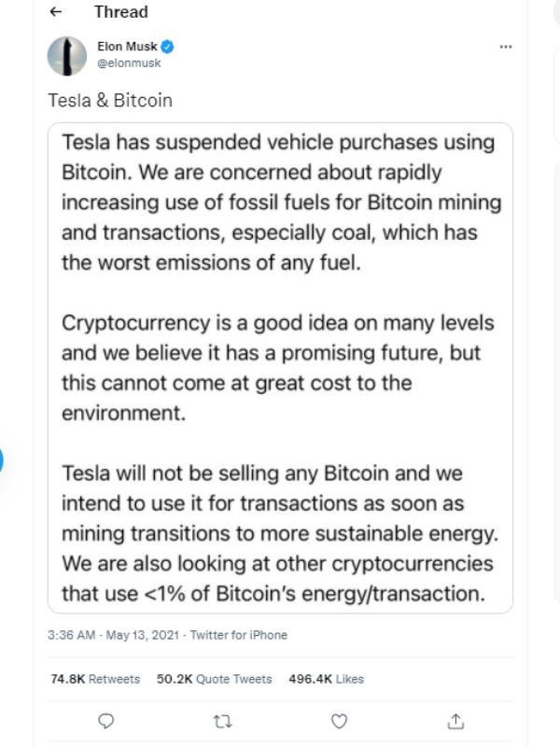The height and width of the screenshot is (747, 560).
Task: Show the 496.4K Likes list
Action: click(x=327, y=679)
